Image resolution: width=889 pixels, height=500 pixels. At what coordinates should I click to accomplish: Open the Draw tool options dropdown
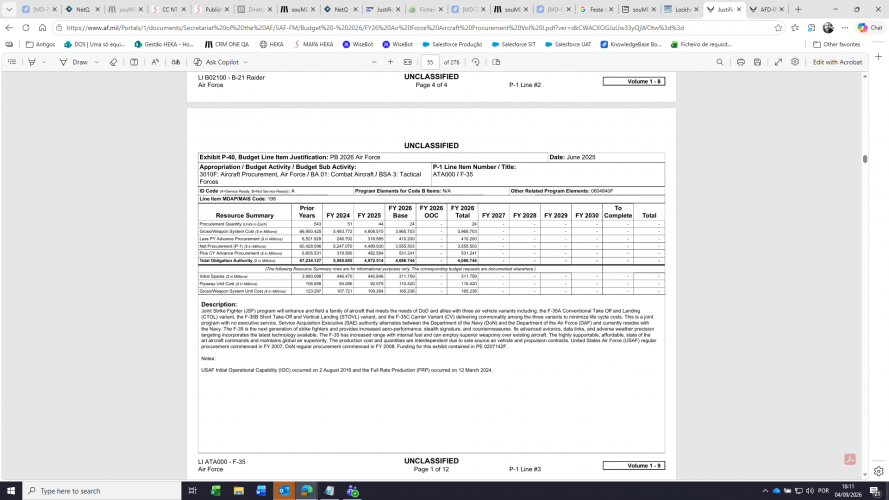pyautogui.click(x=96, y=62)
